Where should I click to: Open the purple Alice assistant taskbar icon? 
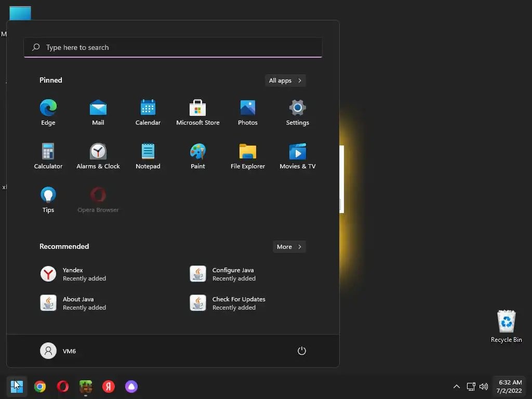point(131,387)
